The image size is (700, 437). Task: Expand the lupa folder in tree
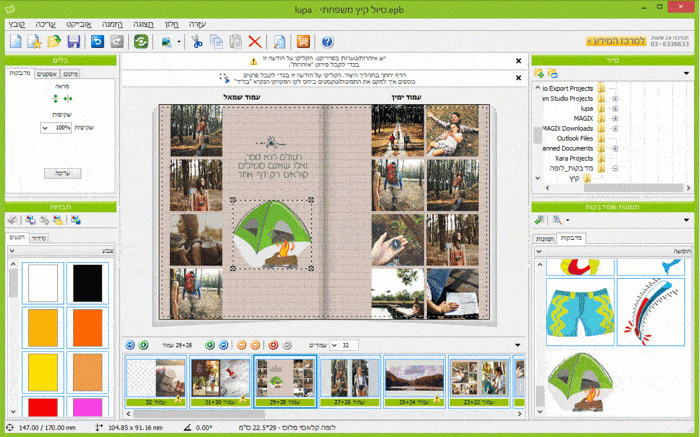click(614, 108)
